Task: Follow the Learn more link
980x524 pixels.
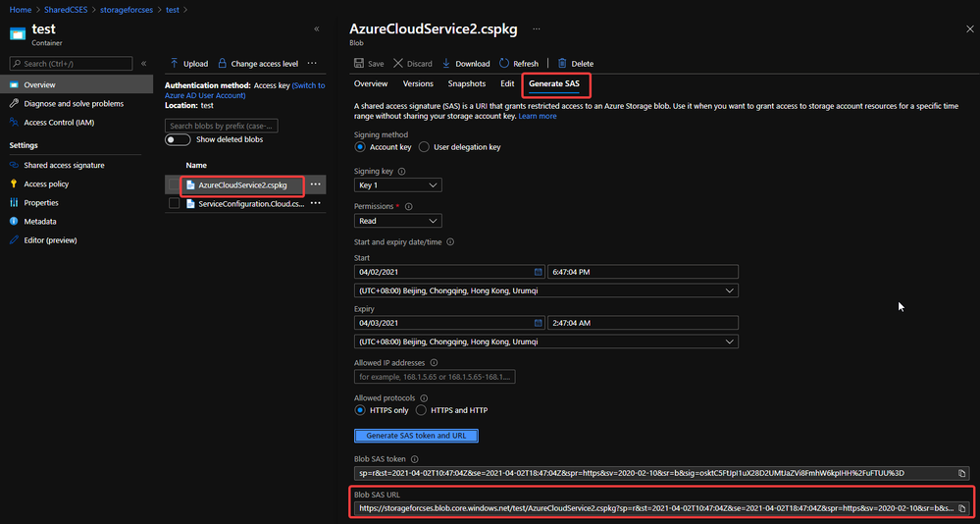Action: click(538, 117)
